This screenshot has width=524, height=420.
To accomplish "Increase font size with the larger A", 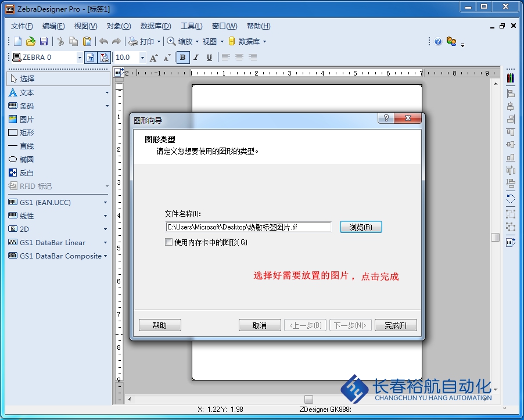I will pos(153,58).
